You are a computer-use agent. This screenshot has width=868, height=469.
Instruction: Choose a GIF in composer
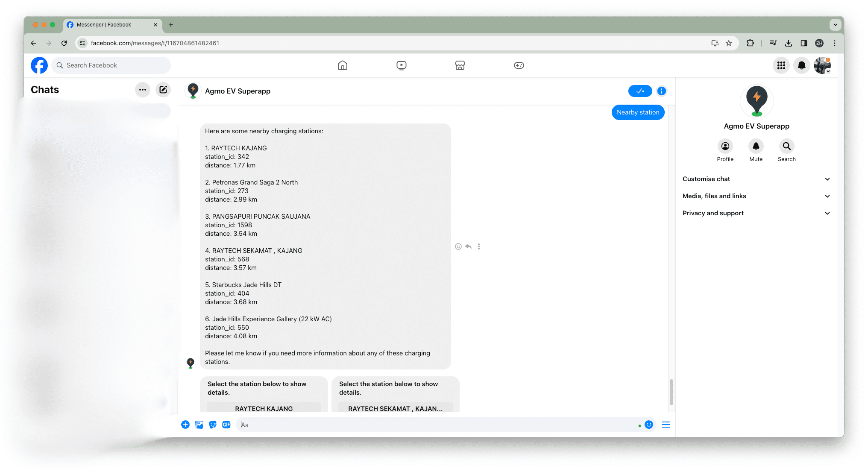coord(226,425)
